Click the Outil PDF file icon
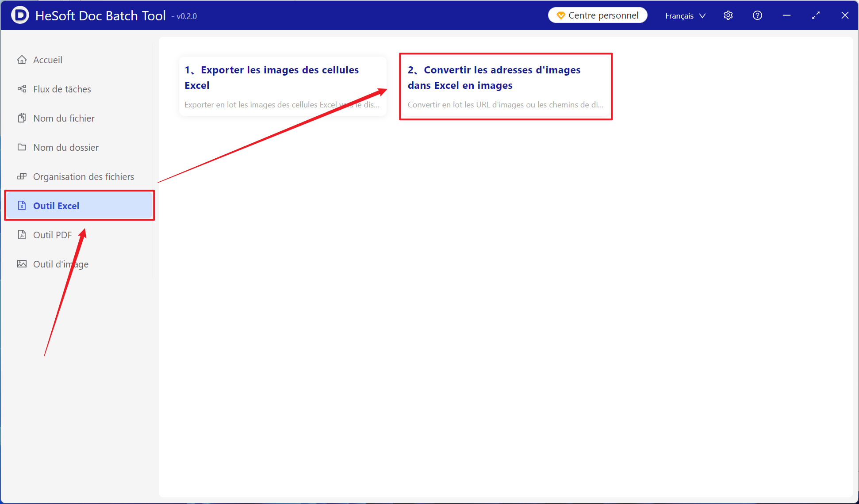859x504 pixels. click(x=22, y=235)
